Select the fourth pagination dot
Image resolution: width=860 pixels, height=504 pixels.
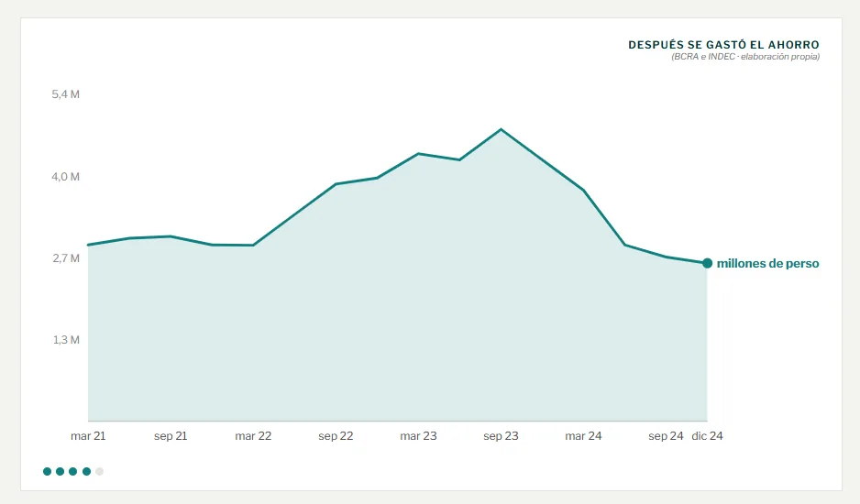(87, 471)
